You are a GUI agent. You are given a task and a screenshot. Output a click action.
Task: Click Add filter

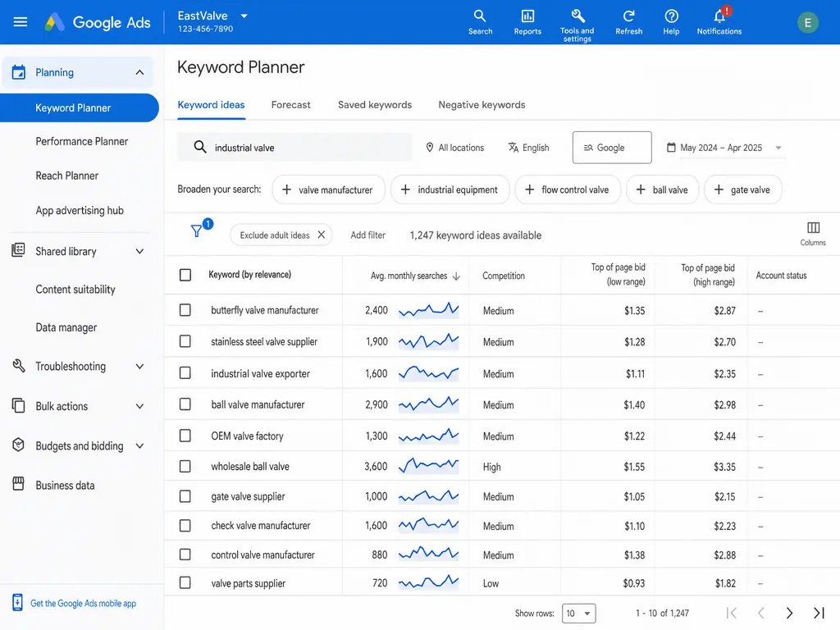(368, 235)
